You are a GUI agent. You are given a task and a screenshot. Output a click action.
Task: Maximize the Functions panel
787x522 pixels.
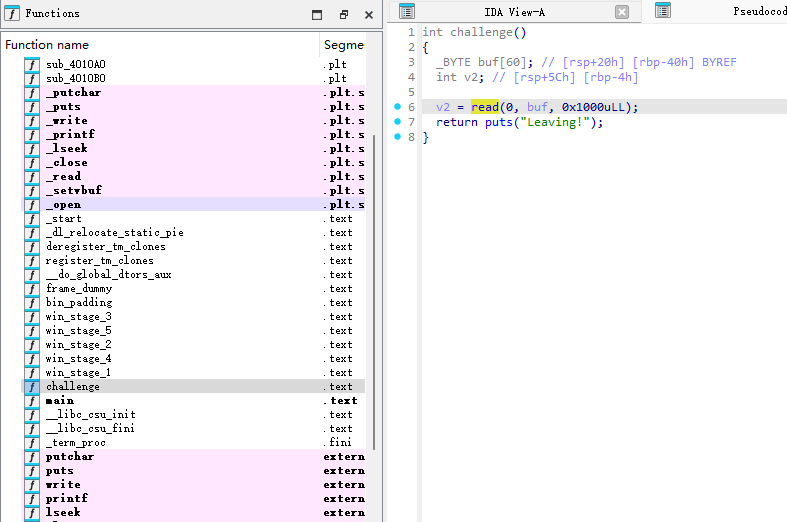[317, 15]
